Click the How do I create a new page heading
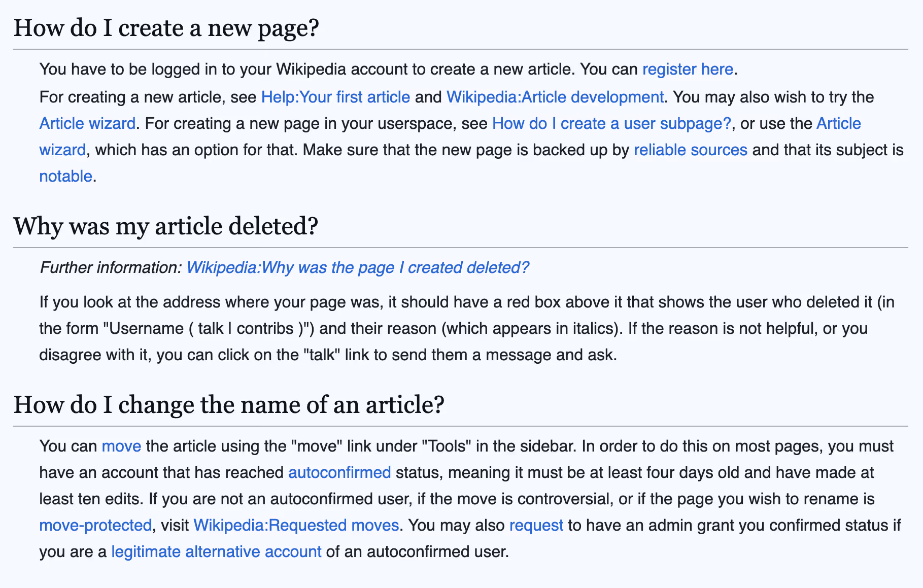The width and height of the screenshot is (923, 588). pyautogui.click(x=167, y=28)
